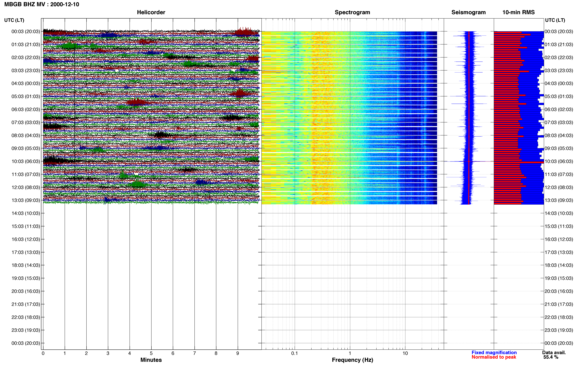Click 07:03 (03:03) on the RMS time axis

pyautogui.click(x=559, y=122)
